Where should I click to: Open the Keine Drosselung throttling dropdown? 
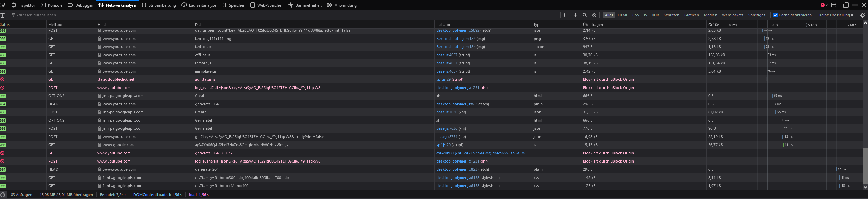coord(836,15)
